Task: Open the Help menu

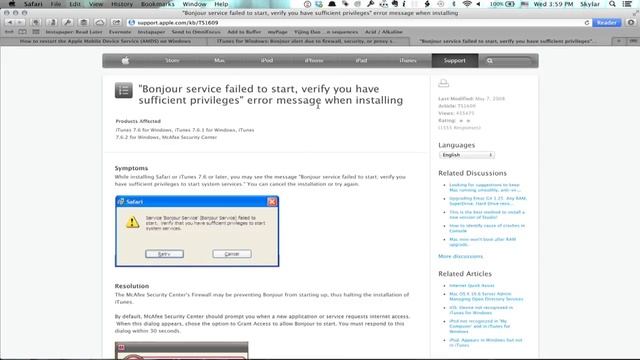Action: coord(221,4)
